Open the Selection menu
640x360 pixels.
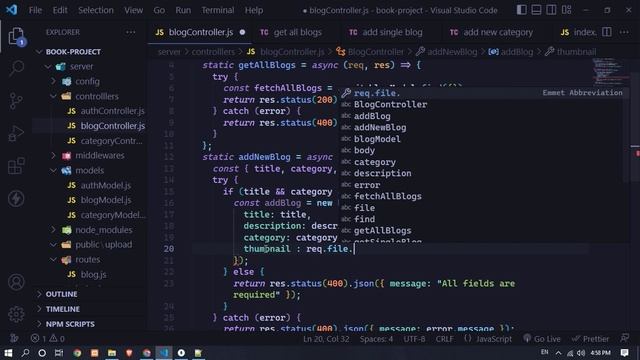[x=96, y=10]
